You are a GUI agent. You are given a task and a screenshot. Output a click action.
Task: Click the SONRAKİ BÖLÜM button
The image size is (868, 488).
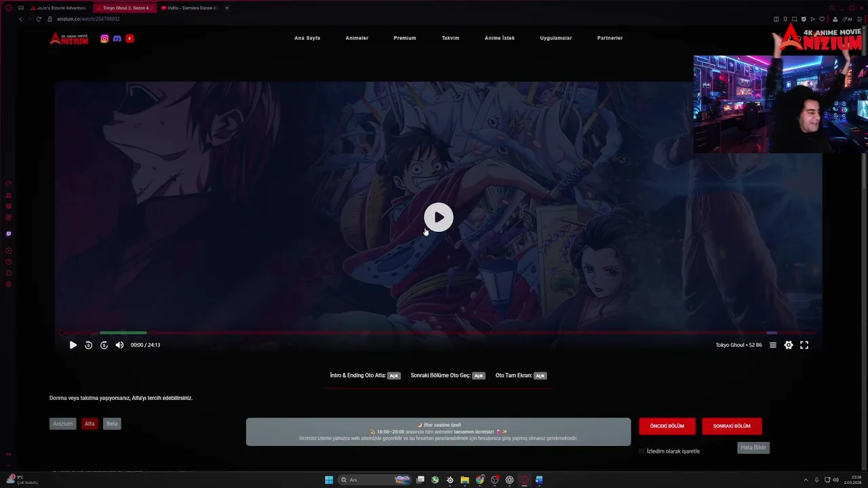(732, 426)
